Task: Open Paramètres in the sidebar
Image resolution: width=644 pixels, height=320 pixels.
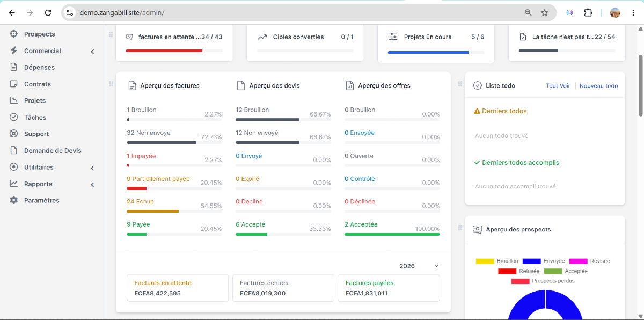Action: 42,200
